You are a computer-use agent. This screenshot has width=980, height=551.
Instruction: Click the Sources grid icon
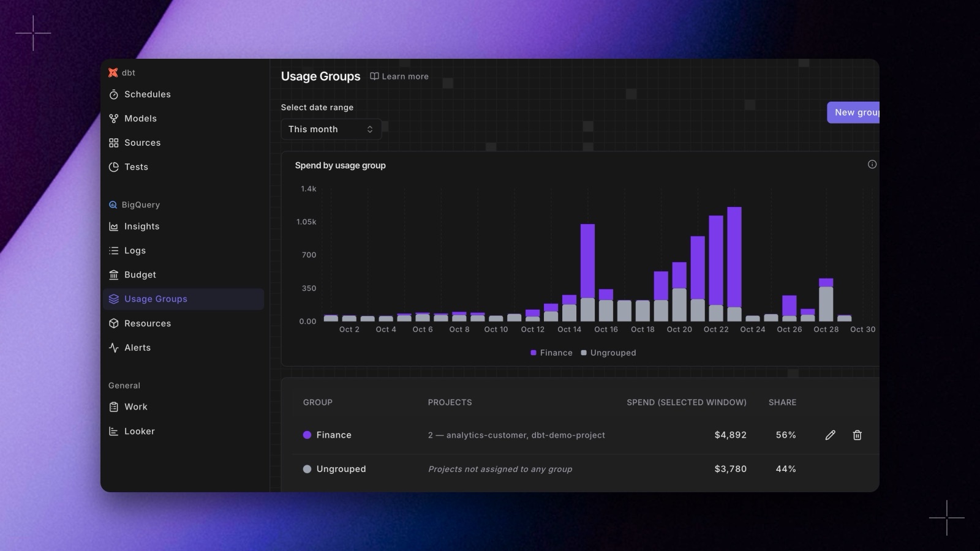click(113, 143)
